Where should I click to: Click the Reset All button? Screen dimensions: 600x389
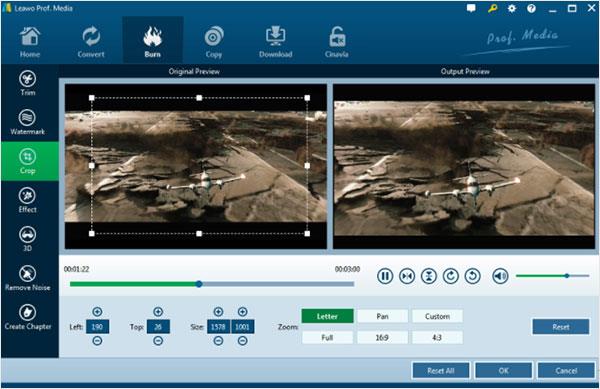[x=441, y=371]
